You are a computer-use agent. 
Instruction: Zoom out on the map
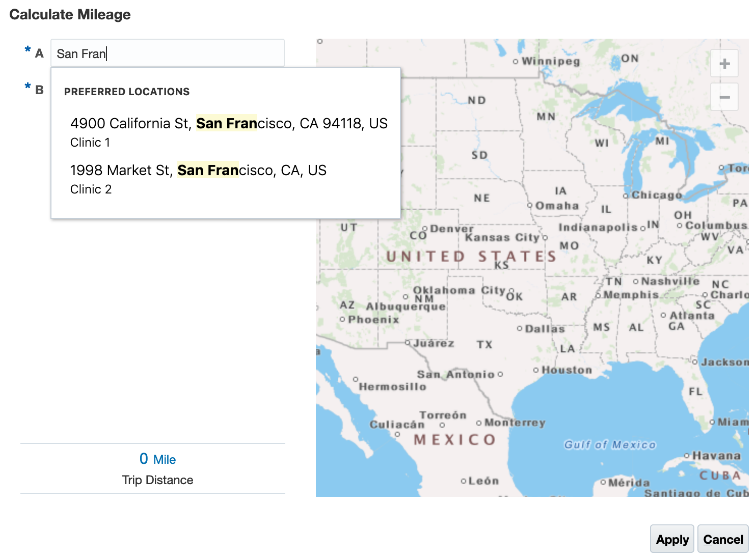[x=724, y=97]
